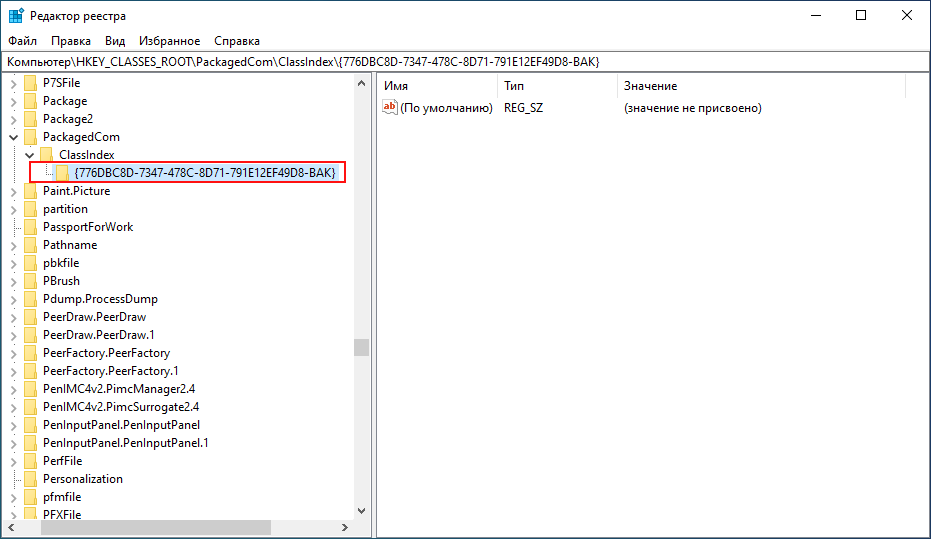Select the PFXFile key

[x=62, y=515]
